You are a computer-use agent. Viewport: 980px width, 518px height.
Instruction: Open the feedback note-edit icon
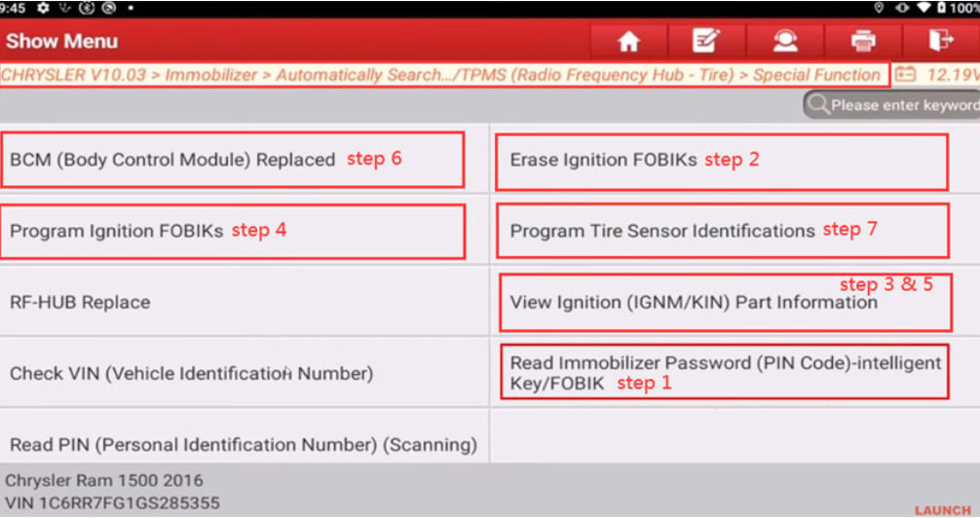click(706, 41)
